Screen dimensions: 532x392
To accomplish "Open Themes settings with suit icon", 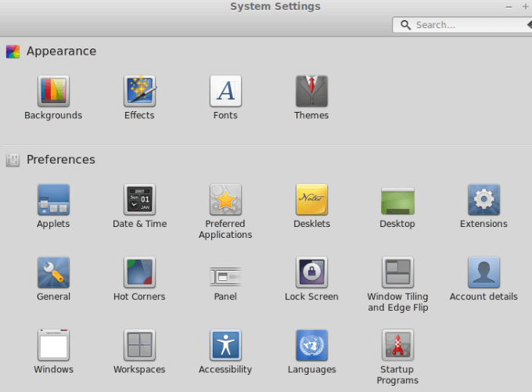I will pyautogui.click(x=311, y=91).
